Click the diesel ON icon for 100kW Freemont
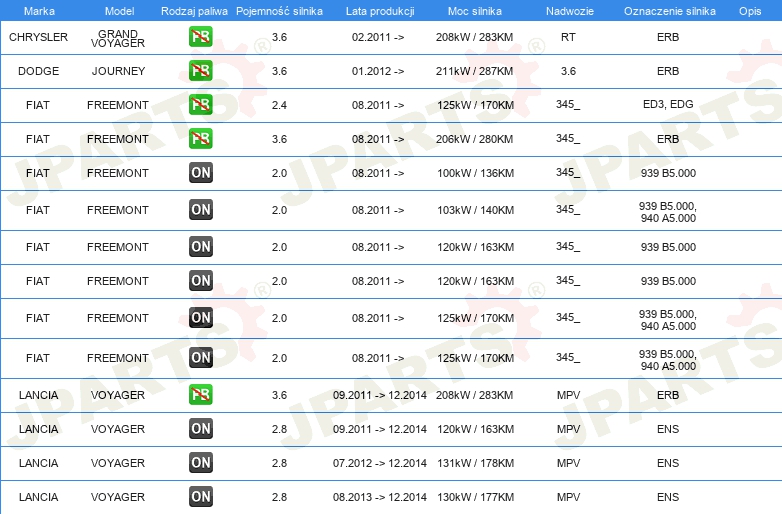Screen dimensions: 782x514 [x=200, y=172]
